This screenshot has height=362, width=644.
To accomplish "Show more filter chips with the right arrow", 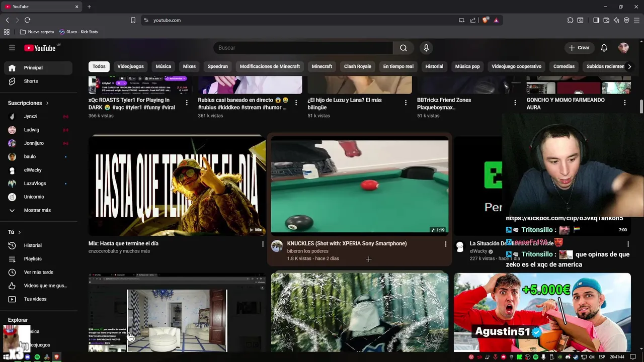I will coord(629,66).
